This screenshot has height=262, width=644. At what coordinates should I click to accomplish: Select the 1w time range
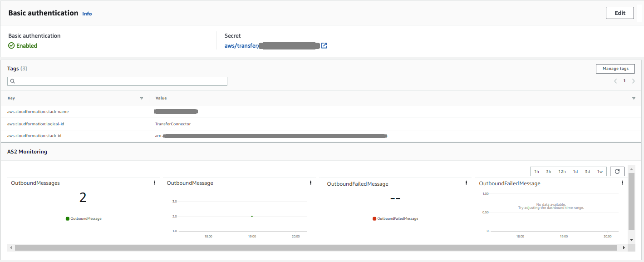click(600, 172)
